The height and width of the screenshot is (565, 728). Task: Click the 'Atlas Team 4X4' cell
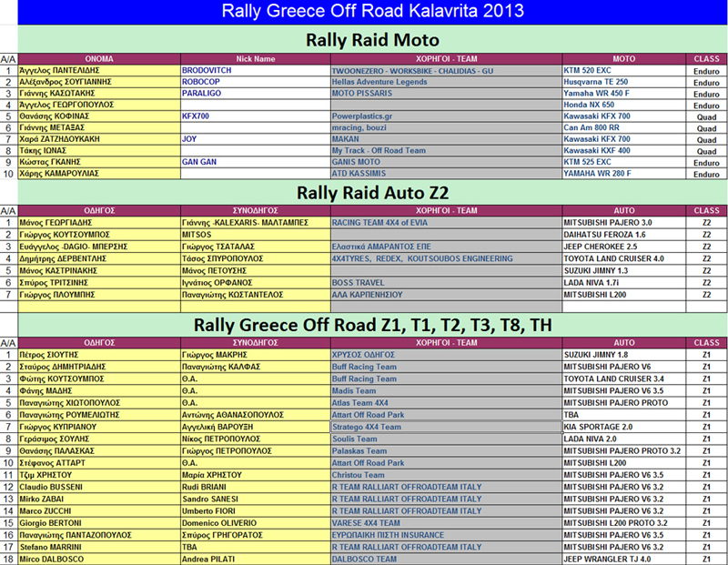coord(446,403)
